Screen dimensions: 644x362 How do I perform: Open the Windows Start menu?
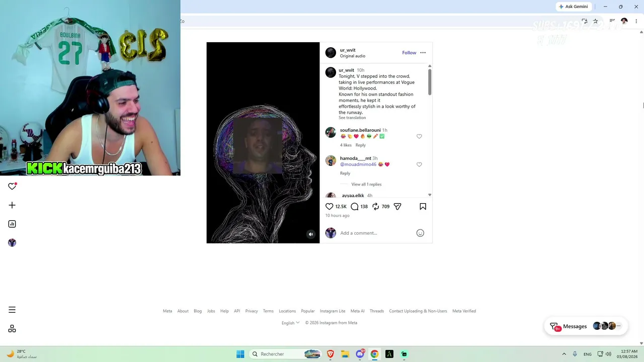[240, 354]
